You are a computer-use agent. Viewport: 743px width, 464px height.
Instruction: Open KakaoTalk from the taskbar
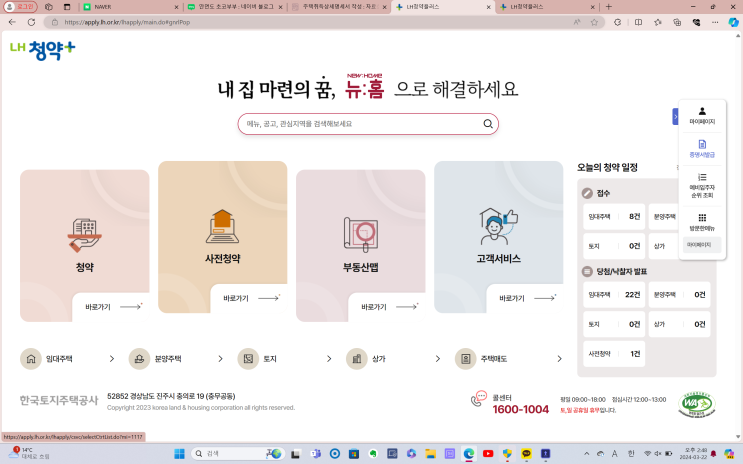(526, 454)
